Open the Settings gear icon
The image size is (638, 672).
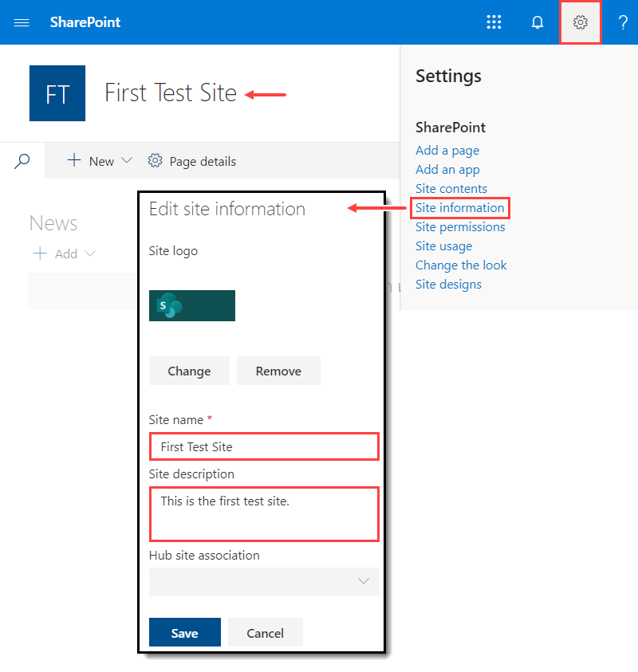[x=581, y=22]
